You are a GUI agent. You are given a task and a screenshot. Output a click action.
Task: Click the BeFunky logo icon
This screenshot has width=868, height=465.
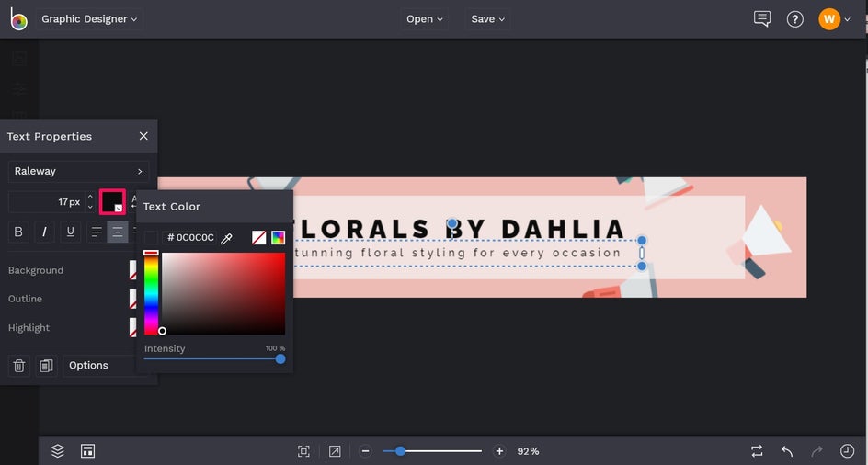click(x=18, y=18)
